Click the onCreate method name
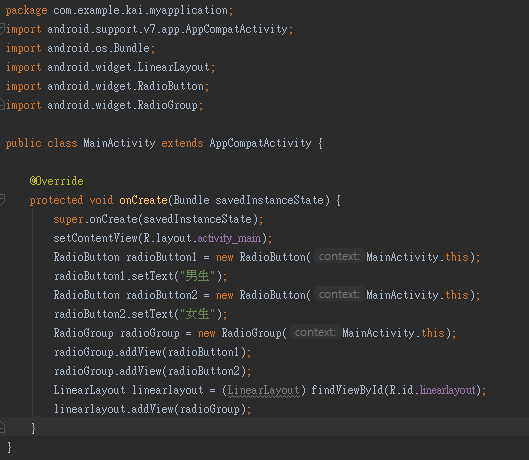529x460 pixels. tap(143, 200)
